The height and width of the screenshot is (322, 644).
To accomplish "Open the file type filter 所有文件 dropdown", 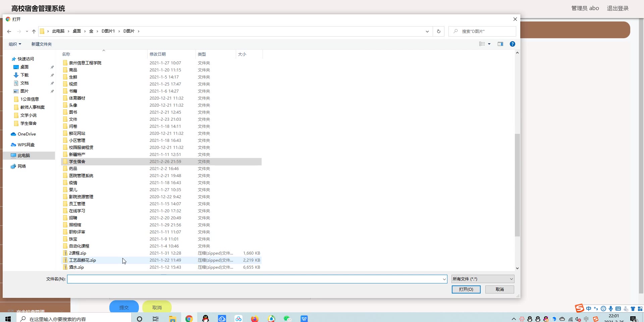I will pos(483,279).
